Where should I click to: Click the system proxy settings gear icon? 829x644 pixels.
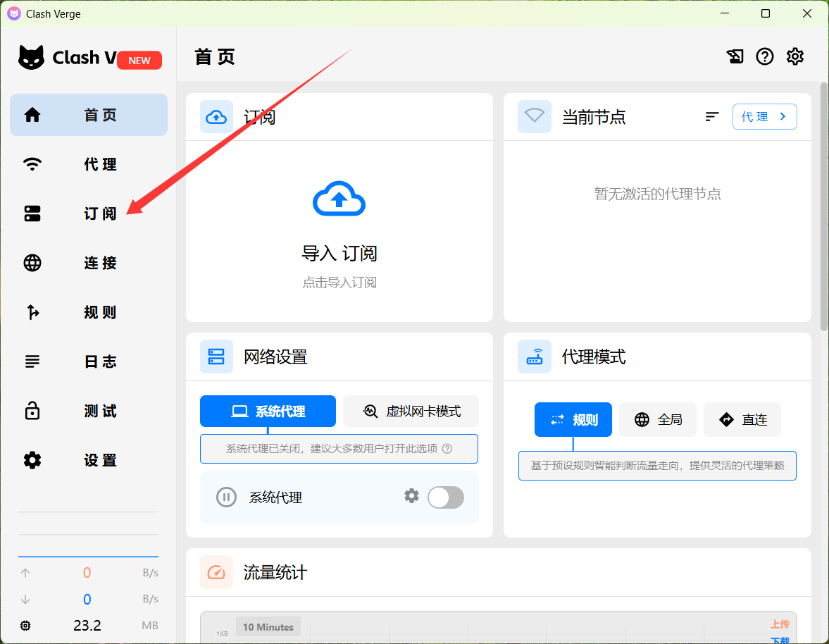point(411,496)
